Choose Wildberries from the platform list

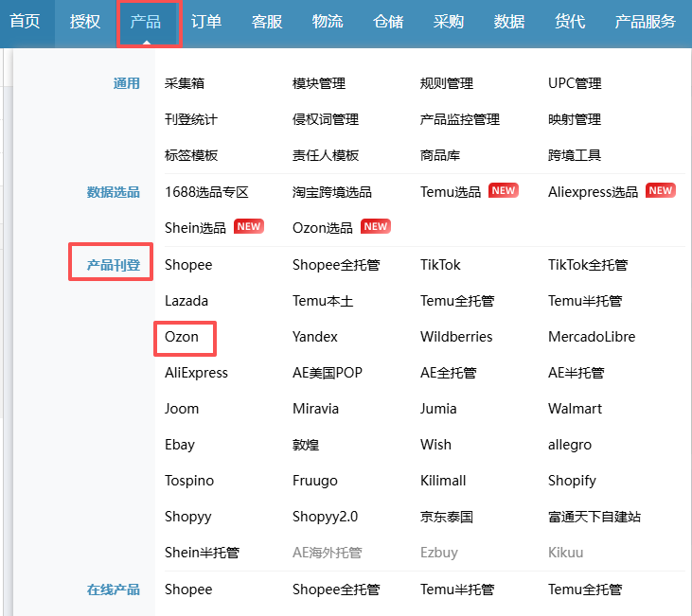point(456,337)
